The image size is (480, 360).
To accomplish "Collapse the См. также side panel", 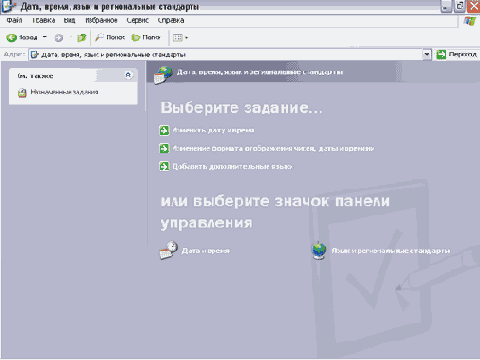I will pos(128,75).
